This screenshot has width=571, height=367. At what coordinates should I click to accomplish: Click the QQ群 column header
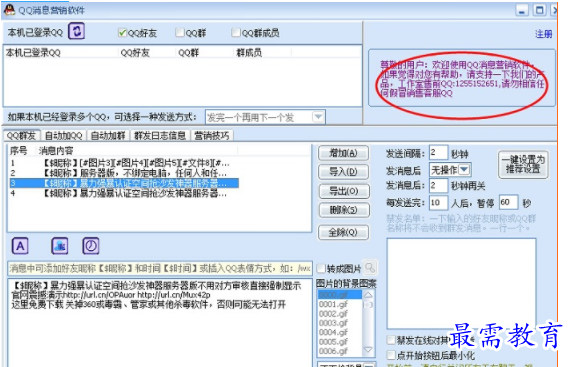click(204, 52)
